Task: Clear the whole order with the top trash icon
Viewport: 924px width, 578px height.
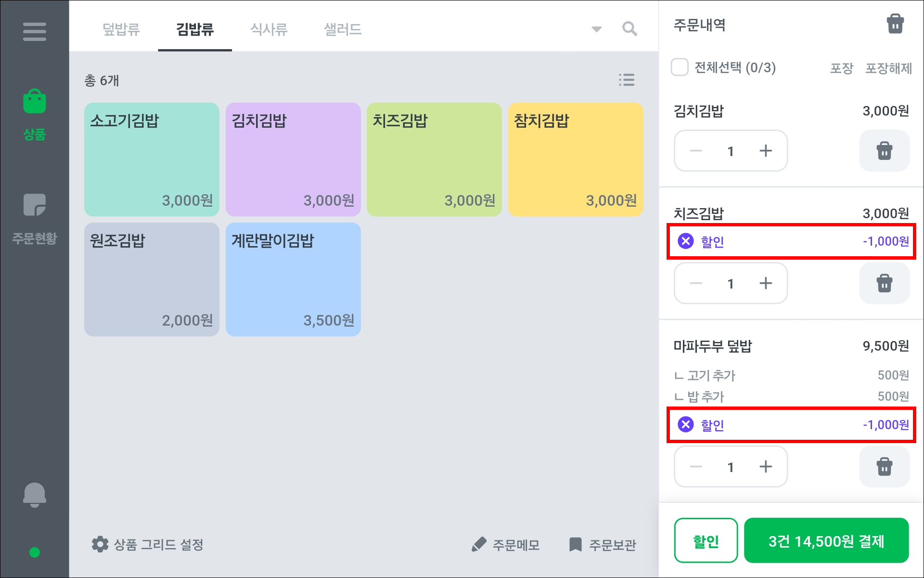Action: (895, 24)
